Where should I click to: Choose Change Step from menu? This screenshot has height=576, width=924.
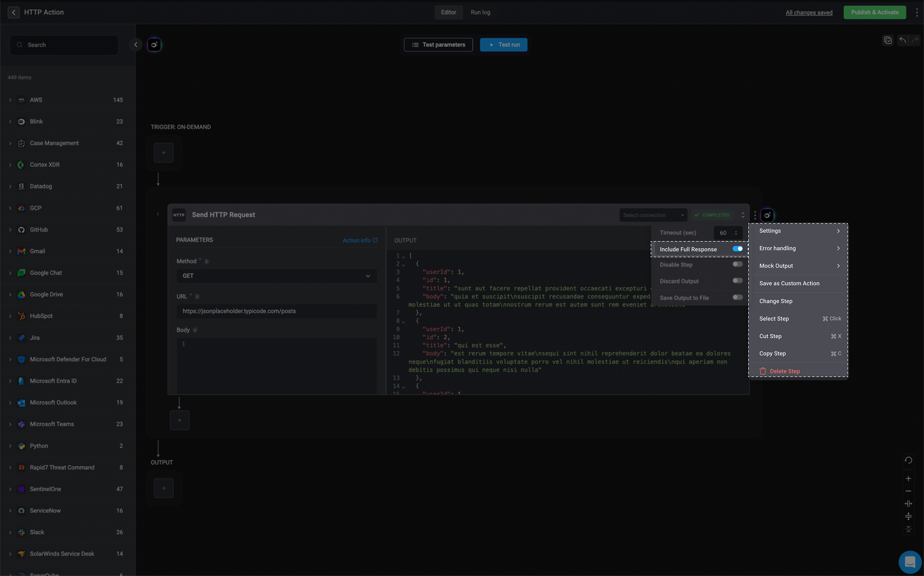tap(798, 301)
